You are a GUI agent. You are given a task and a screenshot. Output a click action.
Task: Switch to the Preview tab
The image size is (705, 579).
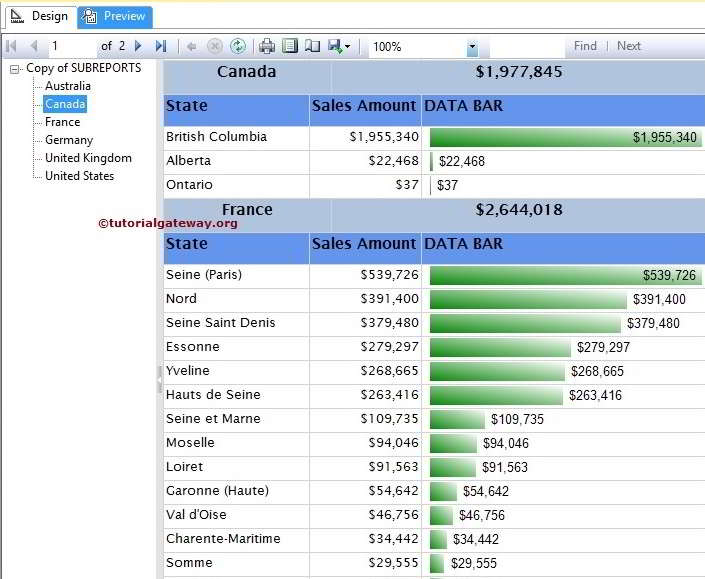115,17
